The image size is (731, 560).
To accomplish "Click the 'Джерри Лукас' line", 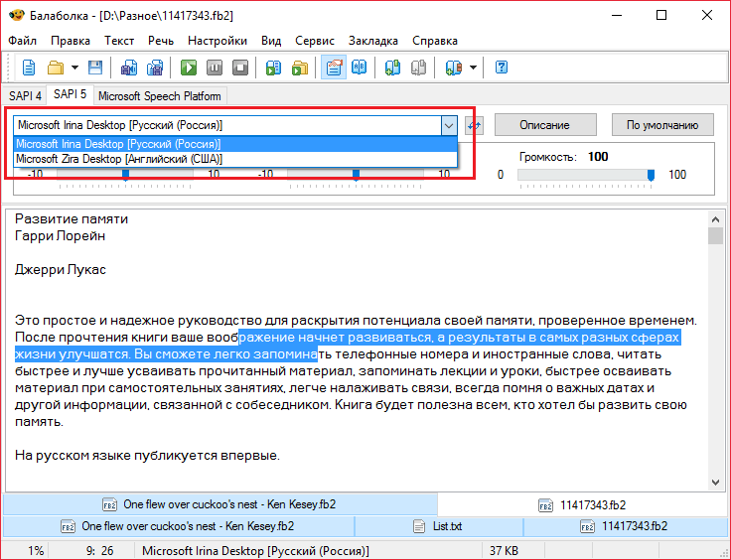I will 61,269.
